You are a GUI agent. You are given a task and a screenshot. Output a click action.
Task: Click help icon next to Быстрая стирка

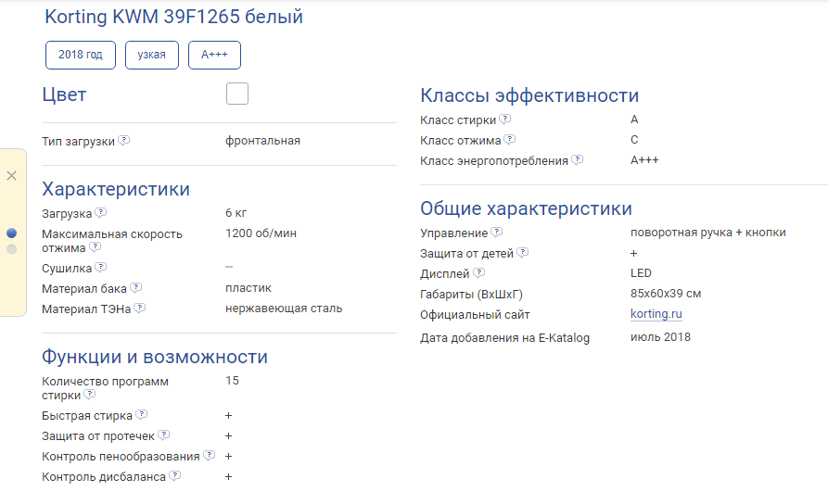click(x=142, y=415)
